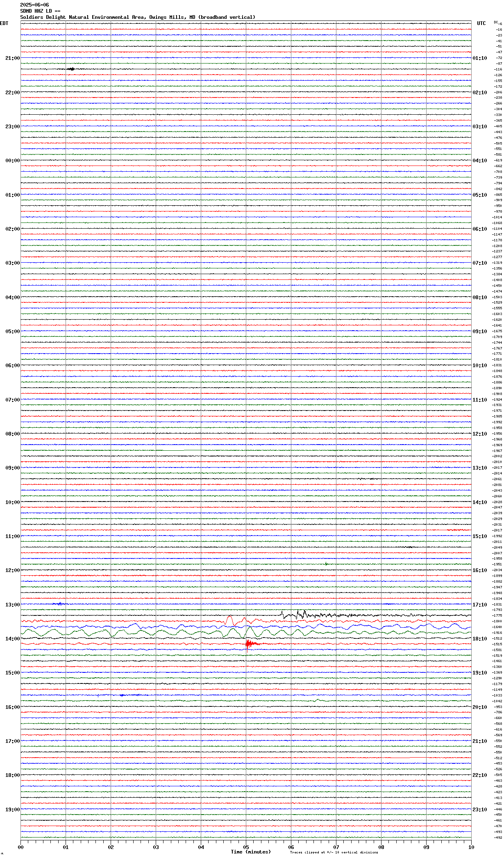The width and height of the screenshot is (504, 858).
Task: Select the 22:00 EDT time label
Action: pos(13,93)
